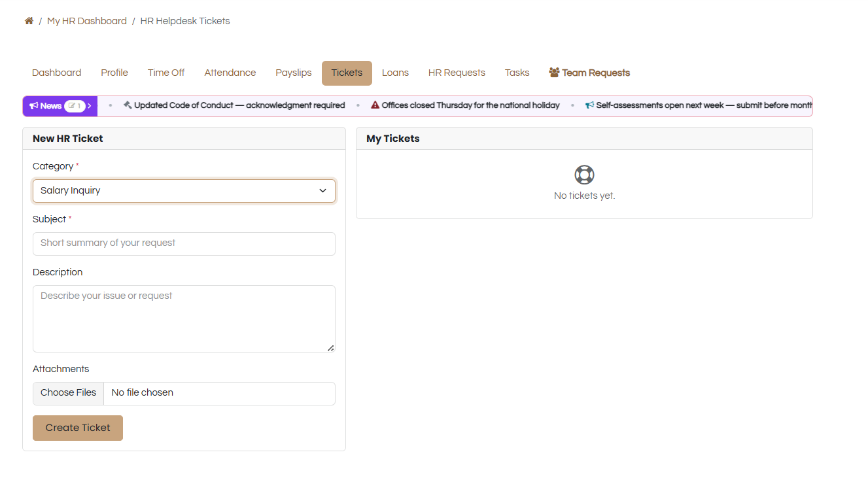Focus the Subject input field
The height and width of the screenshot is (482, 868).
[x=184, y=243]
